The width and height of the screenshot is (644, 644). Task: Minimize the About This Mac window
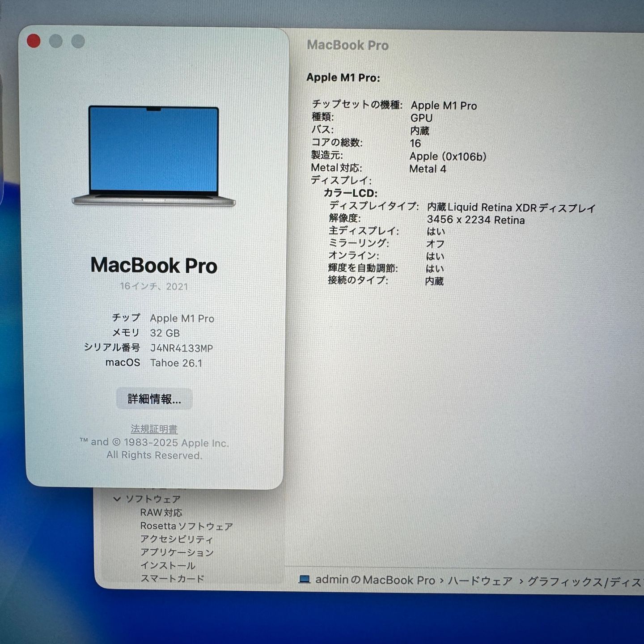tap(56, 41)
